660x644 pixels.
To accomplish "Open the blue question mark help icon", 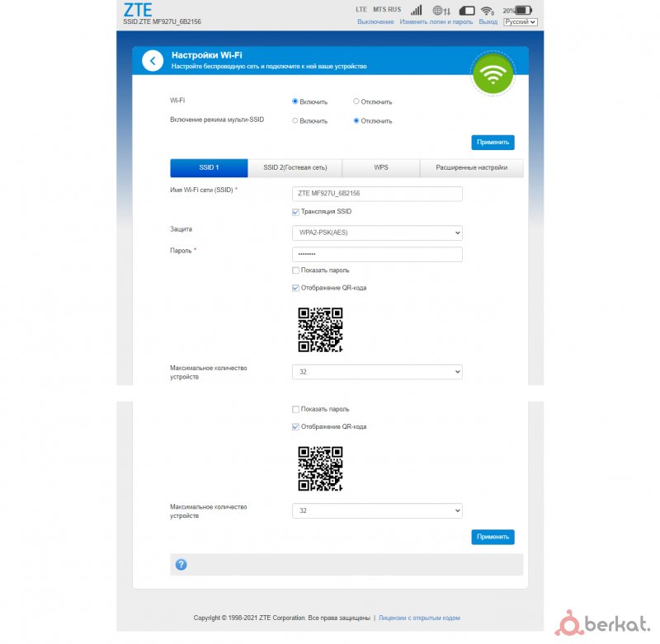I will 181,565.
